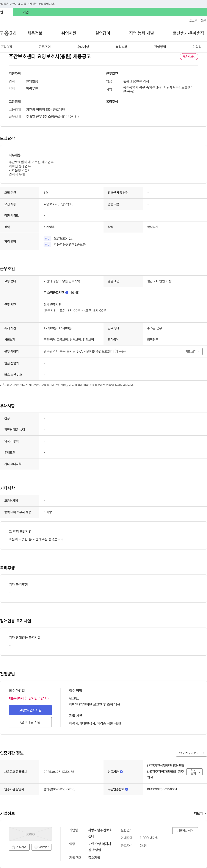
Task: Click the 2025.06.25 13:54:35 registration date
Action: pyautogui.click(x=59, y=772)
